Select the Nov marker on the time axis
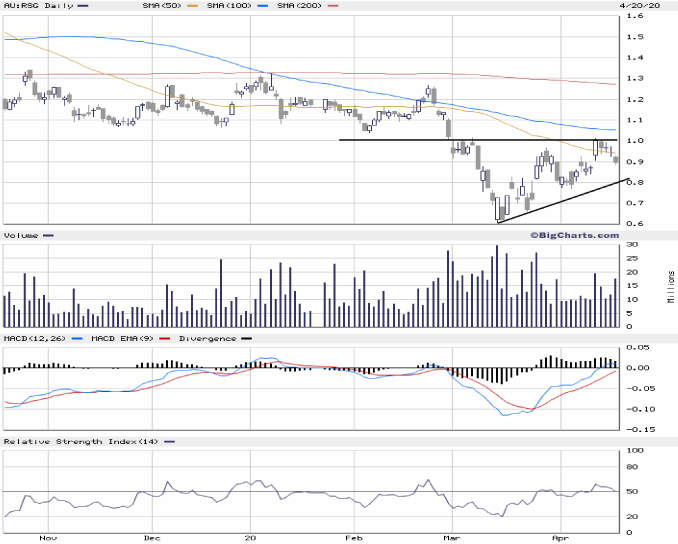 (44, 537)
